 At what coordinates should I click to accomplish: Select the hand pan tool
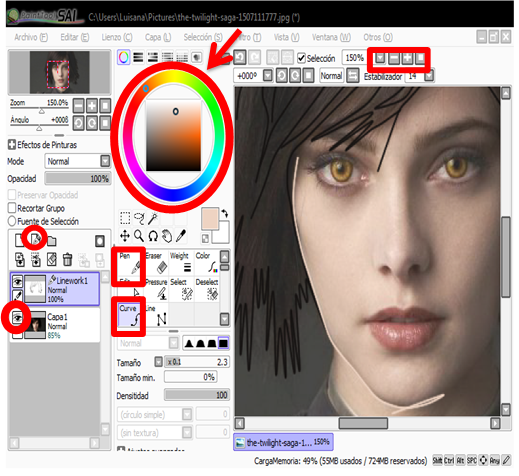[167, 236]
